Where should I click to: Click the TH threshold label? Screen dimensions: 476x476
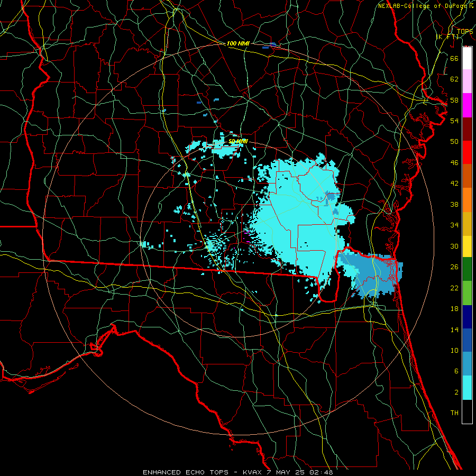tap(454, 413)
